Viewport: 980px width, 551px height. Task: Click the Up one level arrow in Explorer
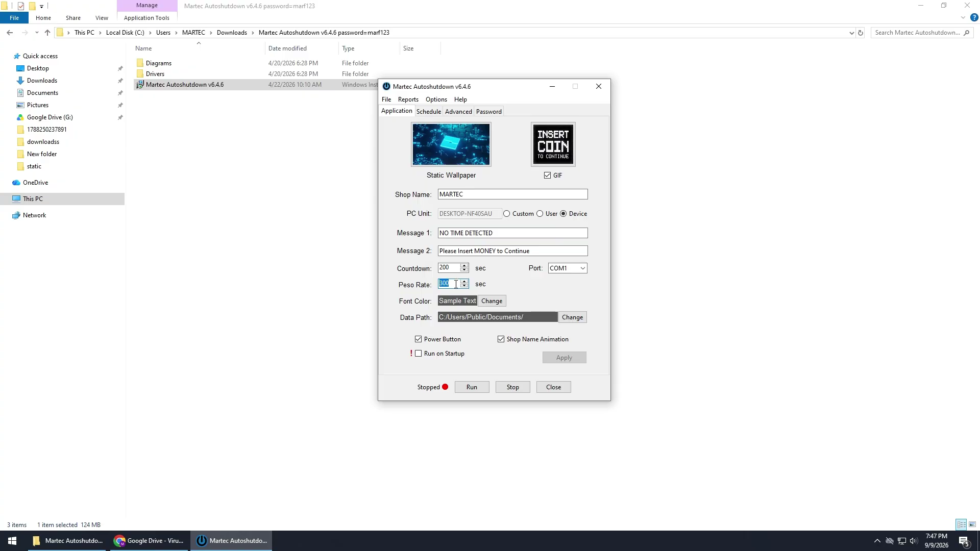pos(47,33)
